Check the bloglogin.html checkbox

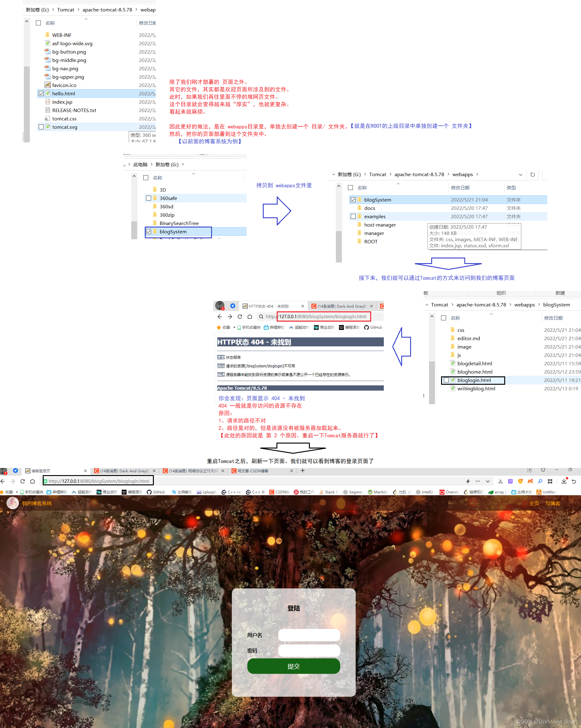[x=446, y=380]
